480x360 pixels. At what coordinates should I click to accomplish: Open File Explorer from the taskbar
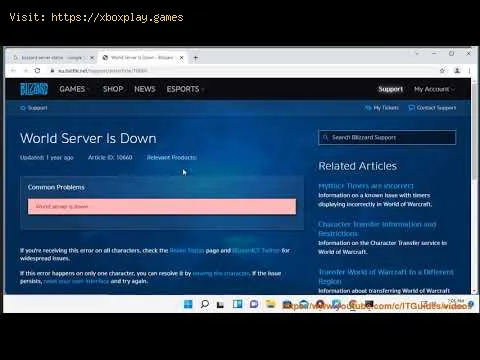(271, 304)
